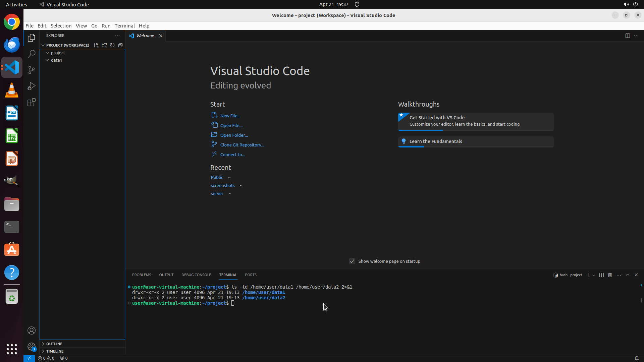Screen dimensions: 644x362
Task: Open the Run and Debug view
Action: (x=32, y=86)
